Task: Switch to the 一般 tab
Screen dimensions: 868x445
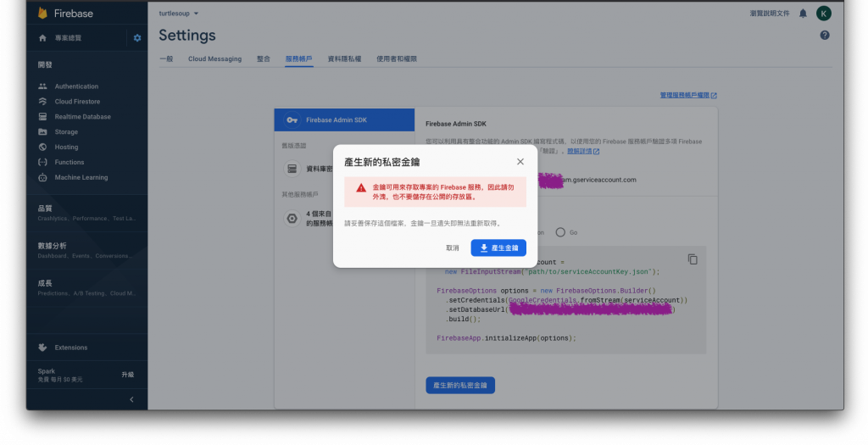Action: coord(166,58)
